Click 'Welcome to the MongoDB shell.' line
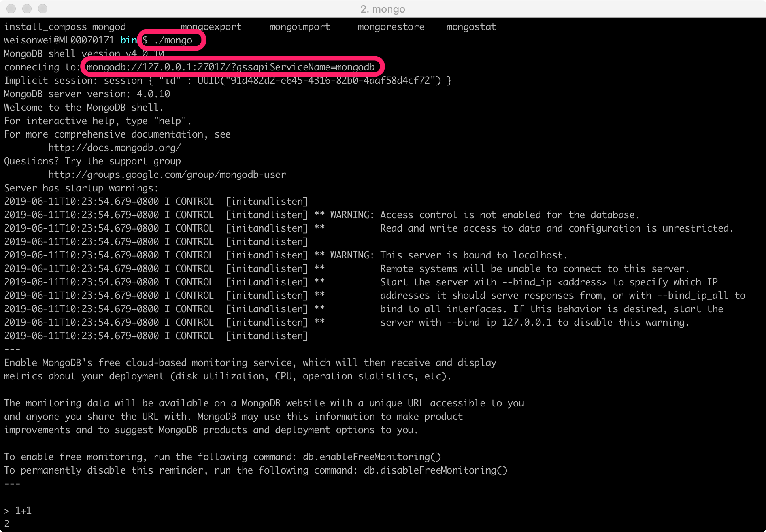 tap(84, 108)
